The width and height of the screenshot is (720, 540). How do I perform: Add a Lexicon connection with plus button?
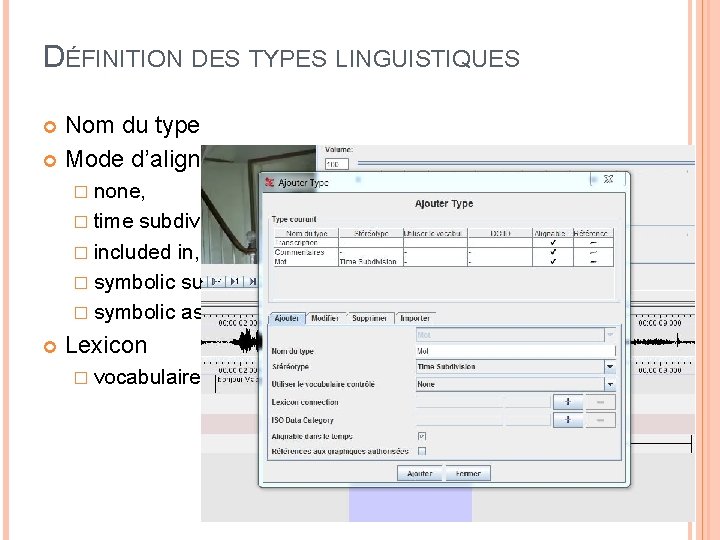tap(568, 402)
